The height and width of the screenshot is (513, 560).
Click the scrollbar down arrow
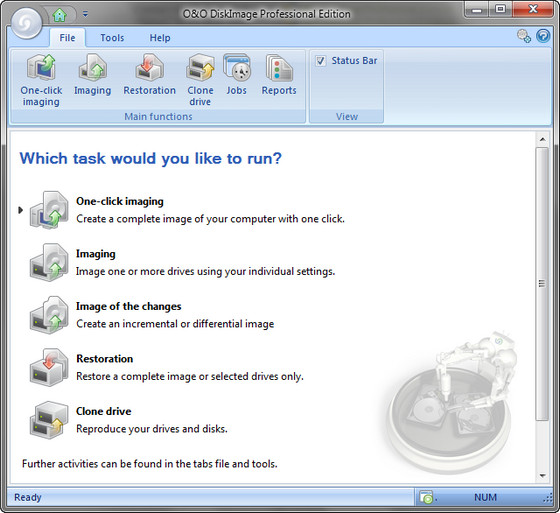click(542, 476)
